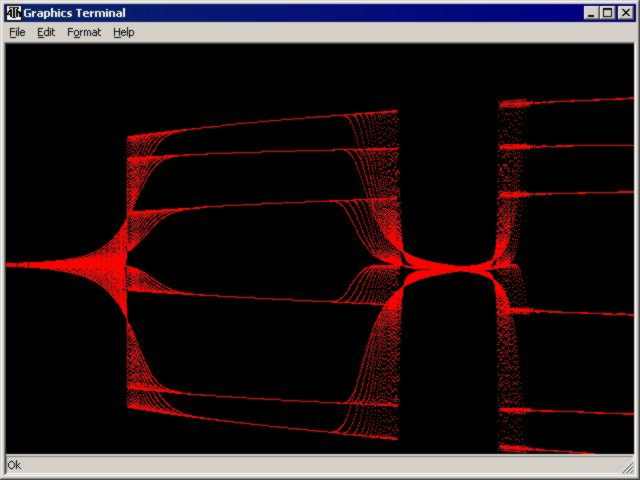Click the empty menu bar area right of Help
This screenshot has width=640, height=480.
click(380, 32)
